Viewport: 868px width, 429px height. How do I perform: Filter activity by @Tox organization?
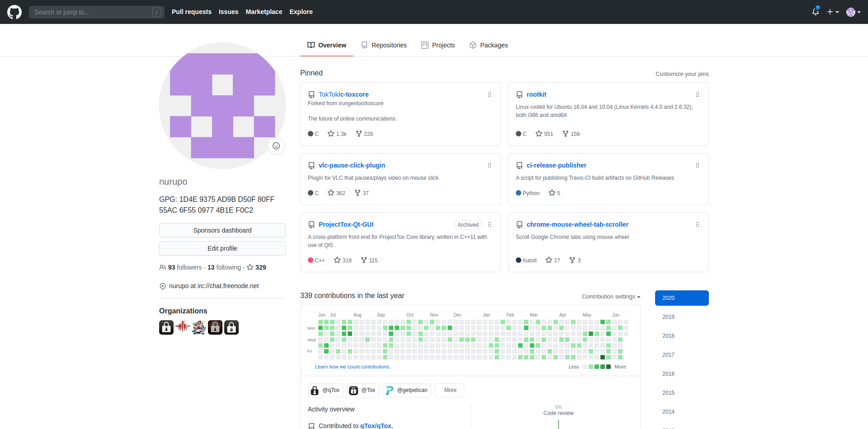coord(363,390)
